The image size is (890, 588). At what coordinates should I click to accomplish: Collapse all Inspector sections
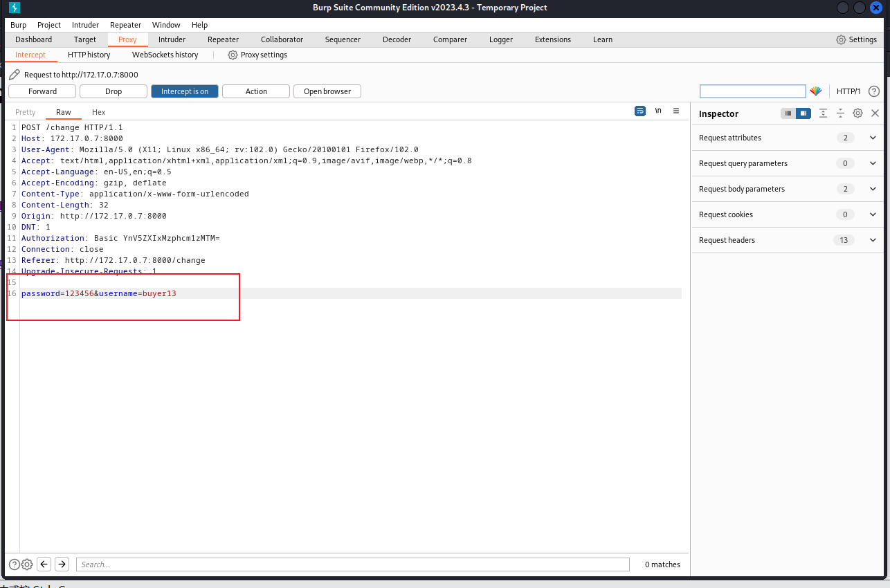[x=840, y=113]
